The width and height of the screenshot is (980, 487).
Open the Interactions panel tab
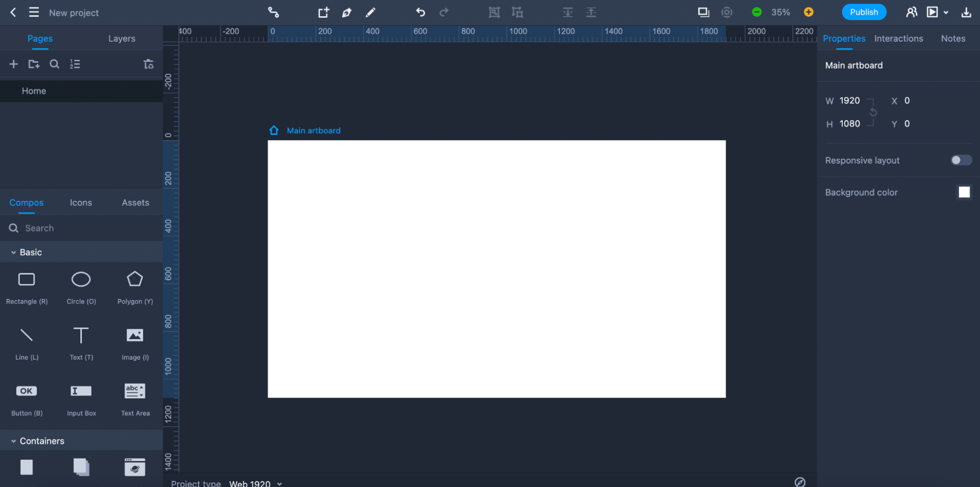(899, 38)
